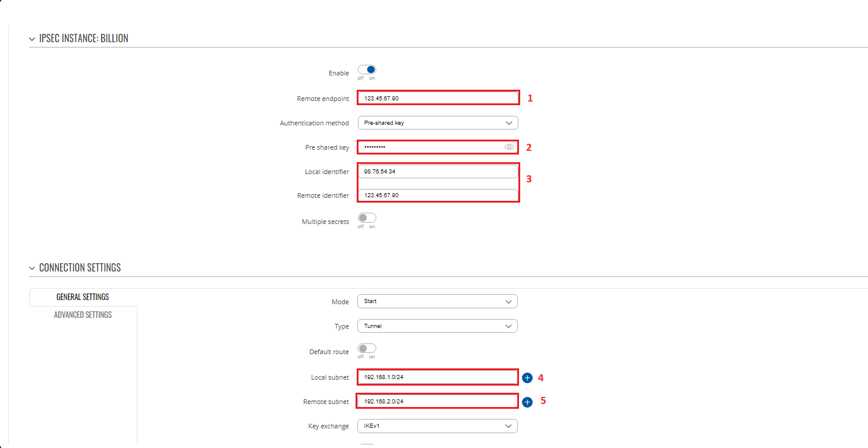Viewport: 868px width, 448px height.
Task: Click the Remote subnet text field
Action: 438,402
